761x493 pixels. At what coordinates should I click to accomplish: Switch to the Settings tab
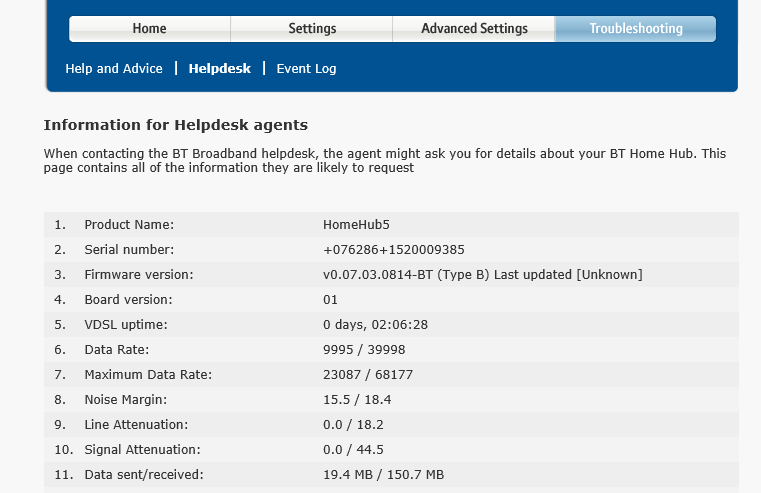click(x=312, y=29)
